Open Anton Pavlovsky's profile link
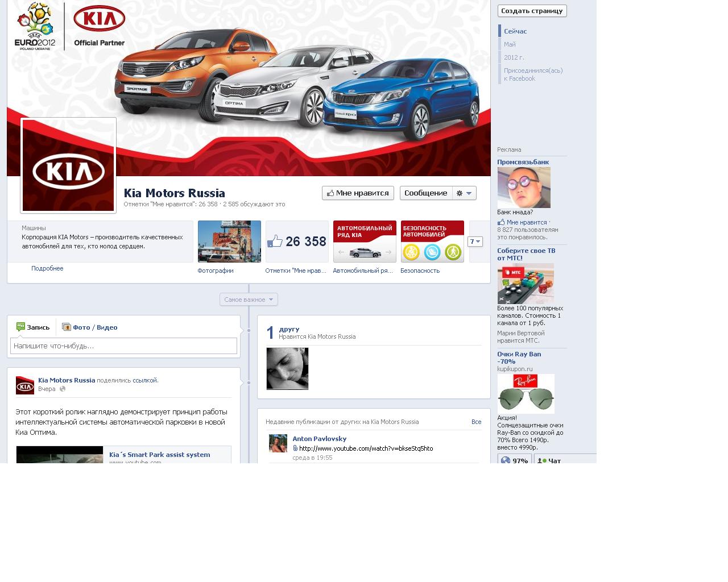 pyautogui.click(x=319, y=439)
